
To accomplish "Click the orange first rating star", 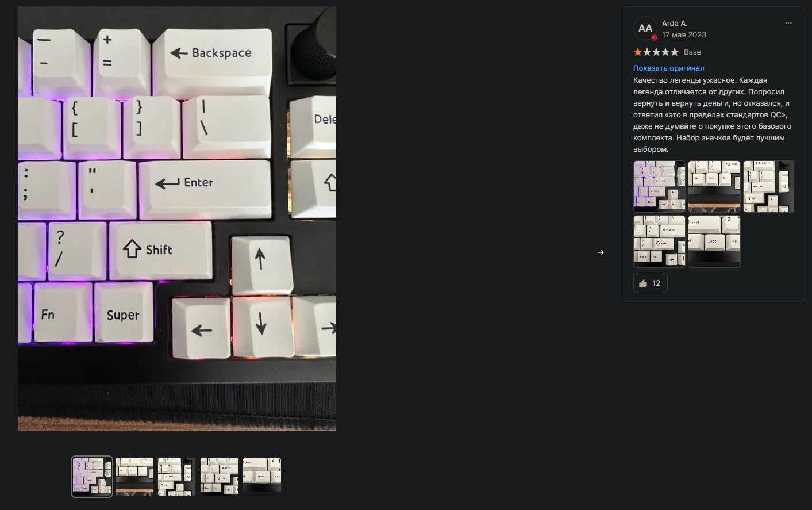I will point(638,52).
